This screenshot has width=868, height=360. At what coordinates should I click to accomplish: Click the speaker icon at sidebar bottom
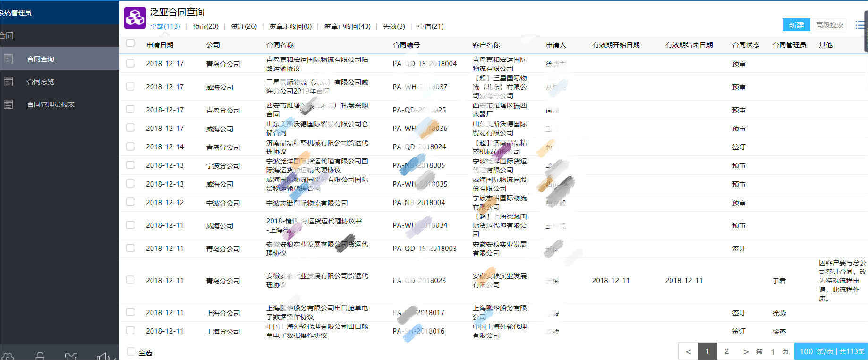point(102,356)
